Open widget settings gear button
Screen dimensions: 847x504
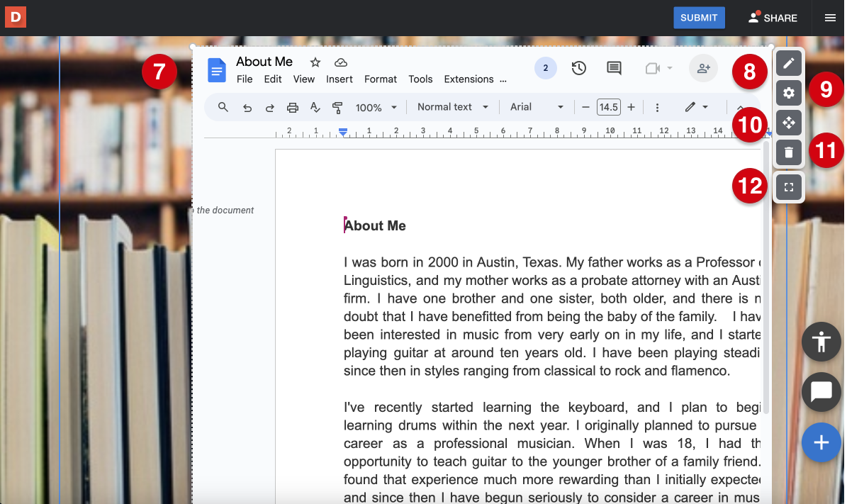coord(789,93)
